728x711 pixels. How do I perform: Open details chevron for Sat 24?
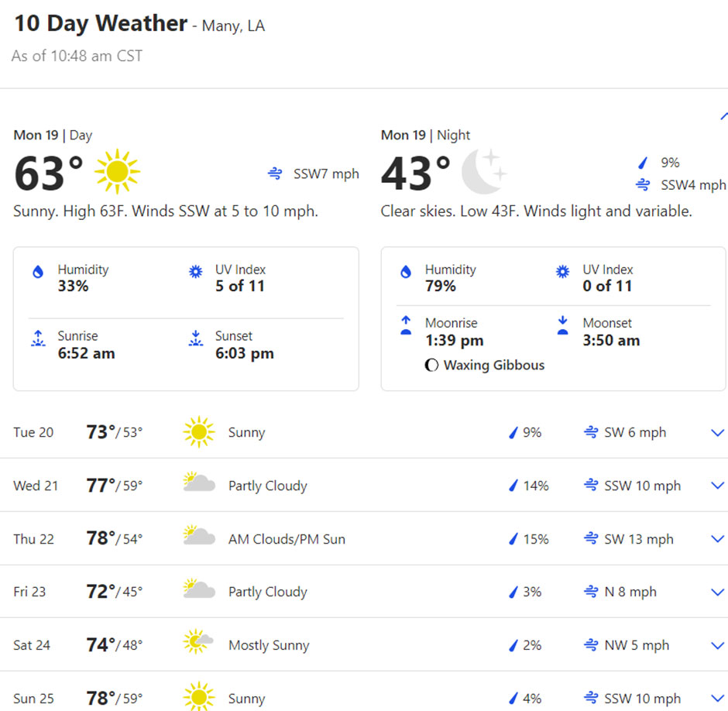click(x=717, y=645)
